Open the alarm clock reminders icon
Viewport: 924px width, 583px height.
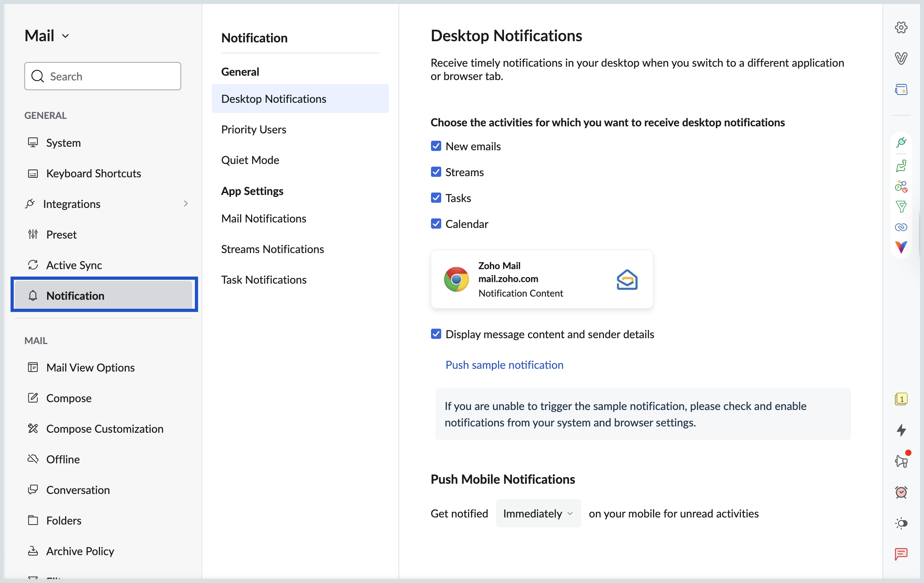(x=901, y=492)
